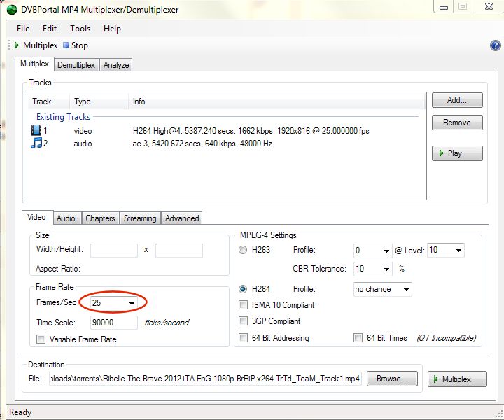Select the Video settings tab
This screenshot has height=420, width=504.
click(36, 217)
